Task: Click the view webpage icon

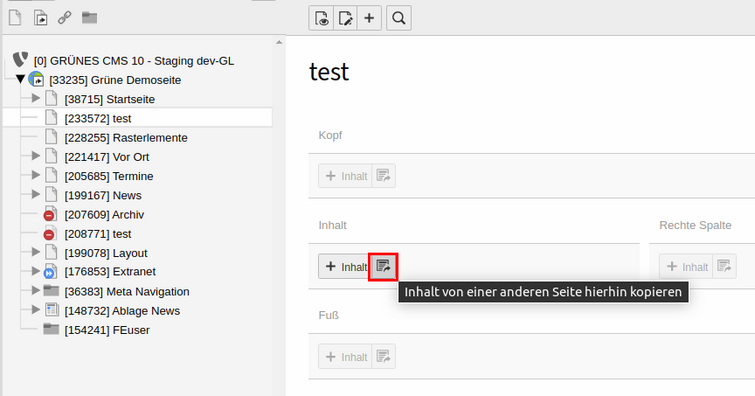Action: (321, 18)
